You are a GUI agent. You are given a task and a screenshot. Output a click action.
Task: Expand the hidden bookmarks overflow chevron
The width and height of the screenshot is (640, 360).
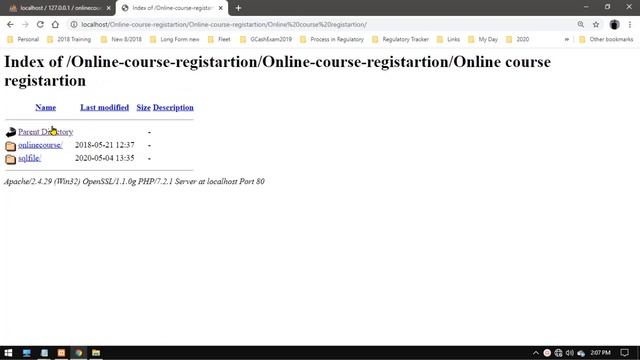tap(567, 39)
